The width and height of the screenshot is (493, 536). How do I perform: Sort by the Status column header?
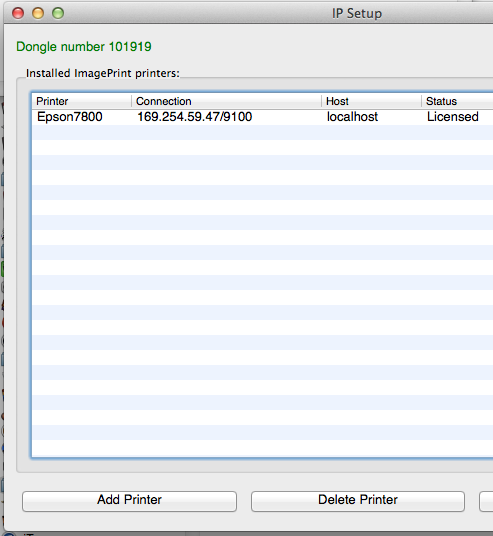pos(457,101)
